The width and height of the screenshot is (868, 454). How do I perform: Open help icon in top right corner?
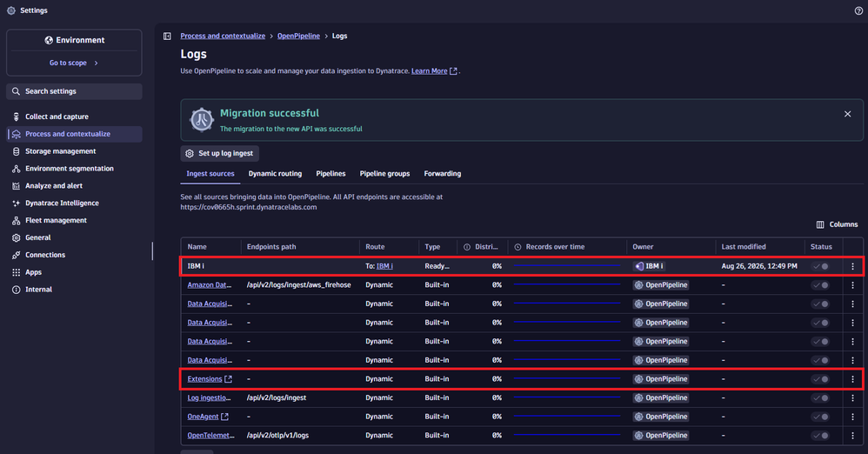[858, 10]
